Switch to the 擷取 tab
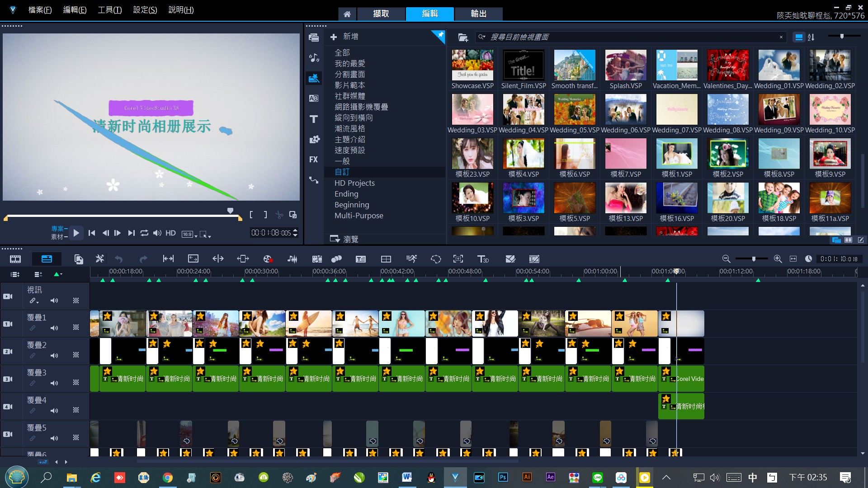This screenshot has height=488, width=868. (x=381, y=14)
